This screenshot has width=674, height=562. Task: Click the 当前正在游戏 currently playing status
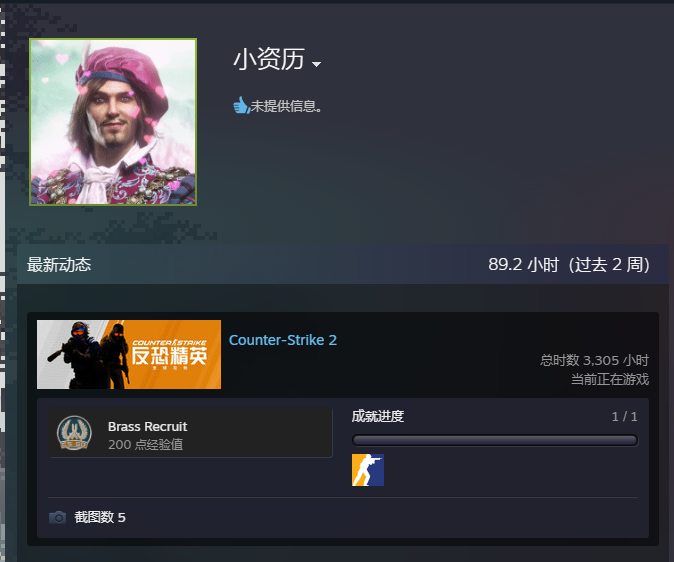pos(610,379)
